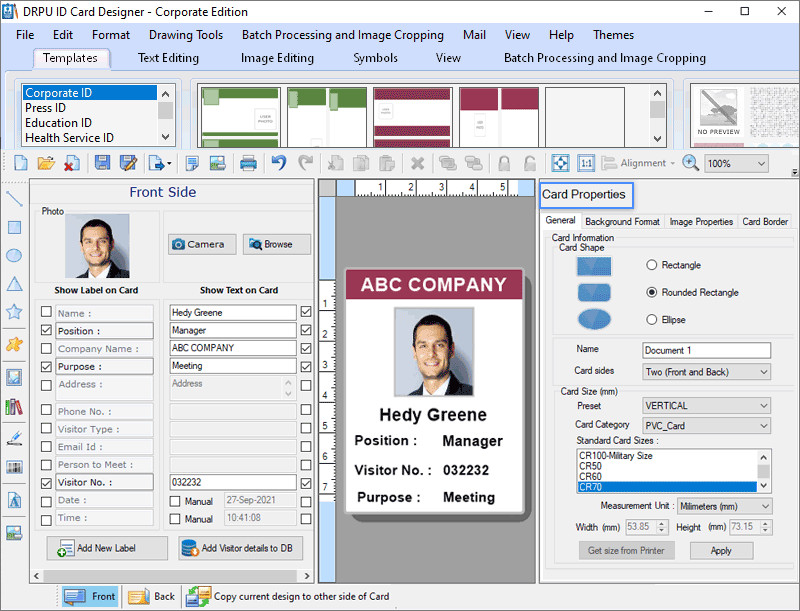
Task: Select the Ellipse card shape option
Action: (652, 320)
